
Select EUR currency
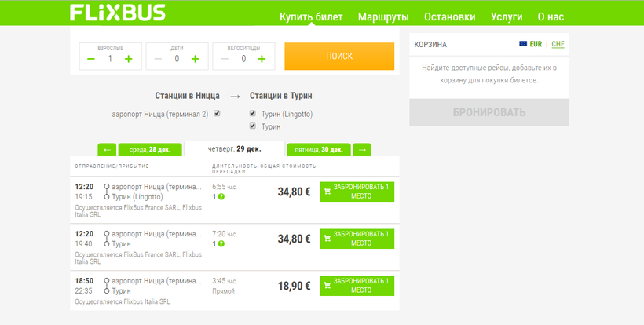coord(536,44)
